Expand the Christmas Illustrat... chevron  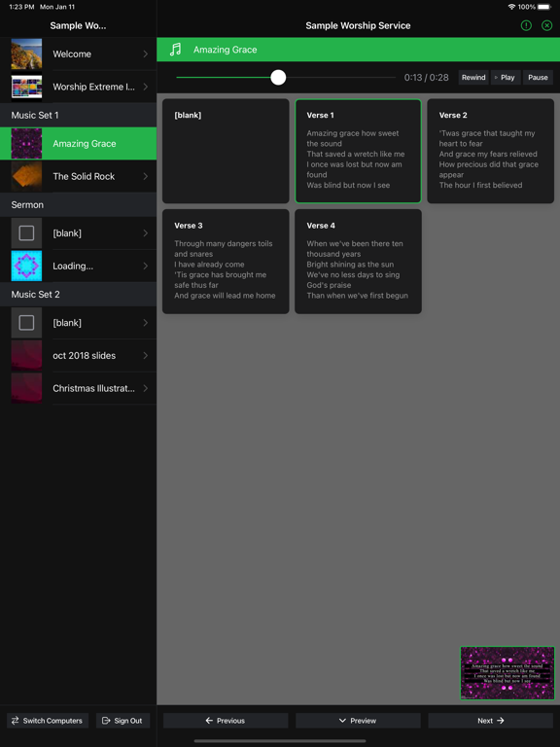pos(145,388)
